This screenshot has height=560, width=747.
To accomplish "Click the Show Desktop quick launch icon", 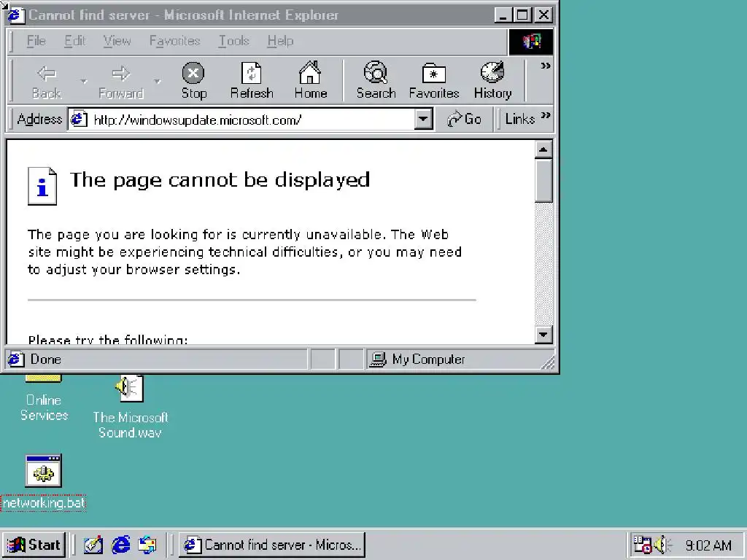I will click(x=93, y=545).
